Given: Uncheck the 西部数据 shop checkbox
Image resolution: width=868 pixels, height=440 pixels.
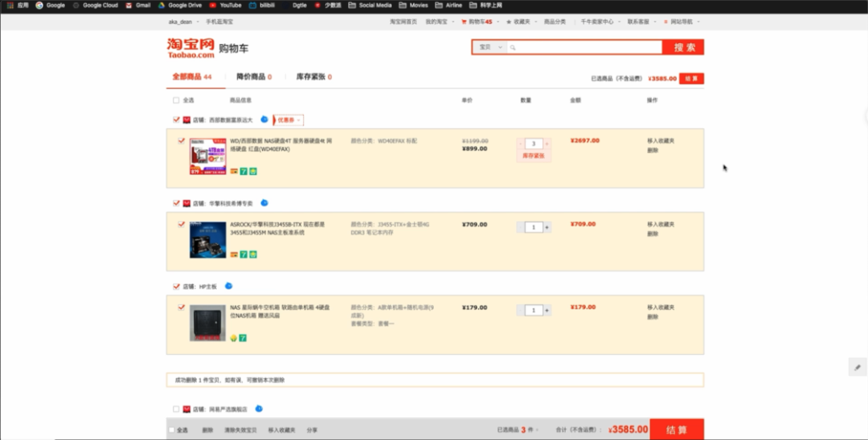Looking at the screenshot, I should pos(176,120).
